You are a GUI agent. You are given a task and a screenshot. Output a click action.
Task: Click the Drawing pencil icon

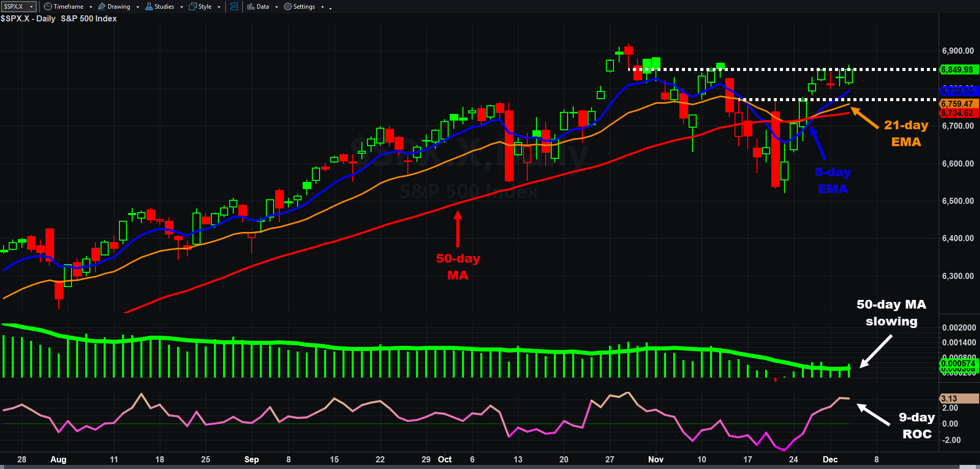click(x=102, y=7)
